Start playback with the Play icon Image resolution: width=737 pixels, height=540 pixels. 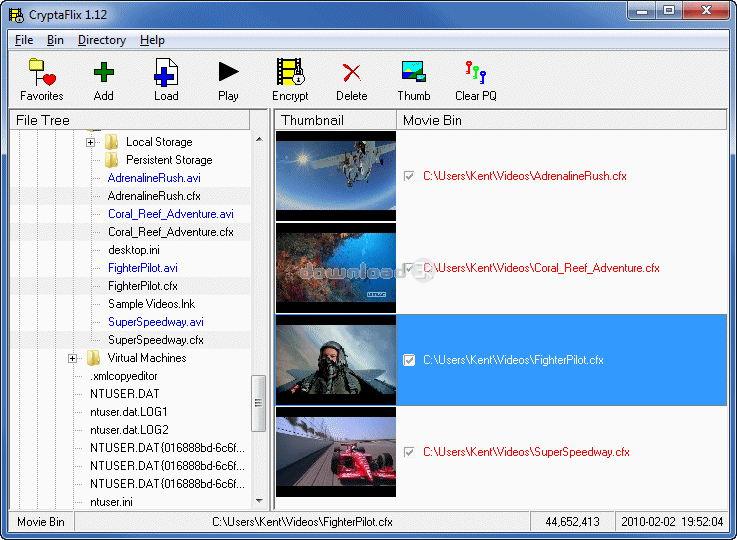[228, 72]
